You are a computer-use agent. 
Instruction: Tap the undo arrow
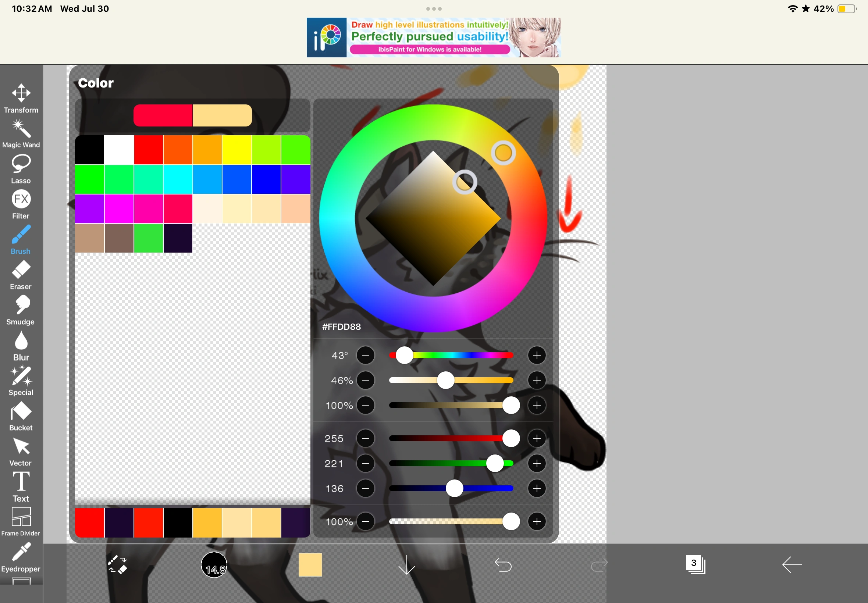click(503, 565)
